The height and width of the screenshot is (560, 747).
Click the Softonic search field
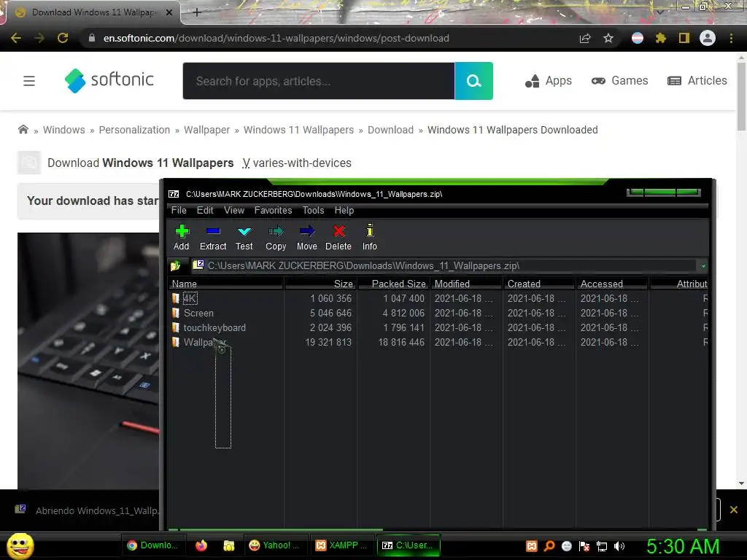[x=319, y=81]
